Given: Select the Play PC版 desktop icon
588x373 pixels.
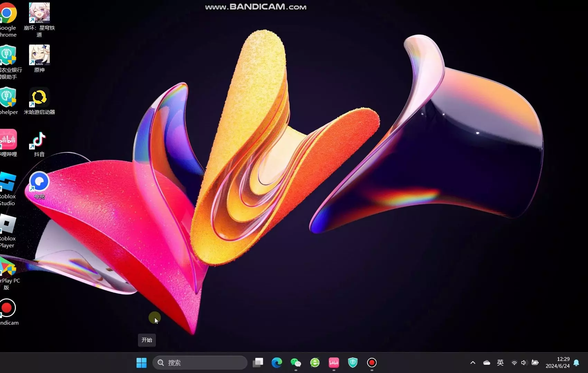Looking at the screenshot, I should click(x=9, y=273).
